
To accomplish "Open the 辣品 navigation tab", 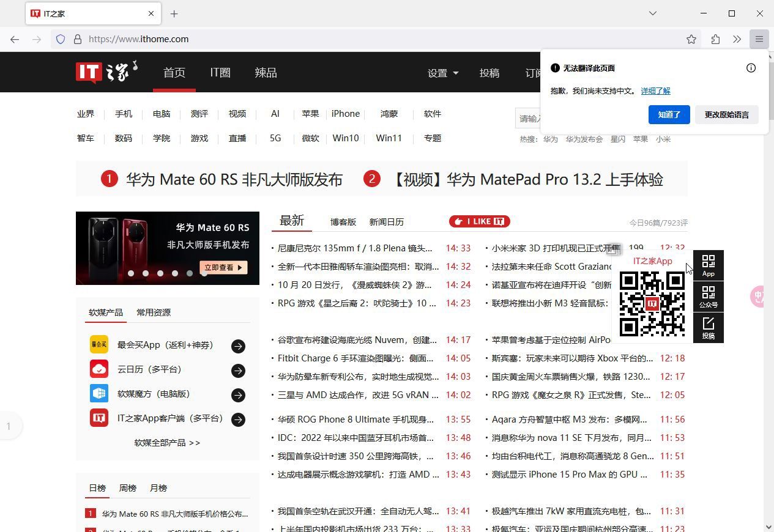I will (x=266, y=72).
